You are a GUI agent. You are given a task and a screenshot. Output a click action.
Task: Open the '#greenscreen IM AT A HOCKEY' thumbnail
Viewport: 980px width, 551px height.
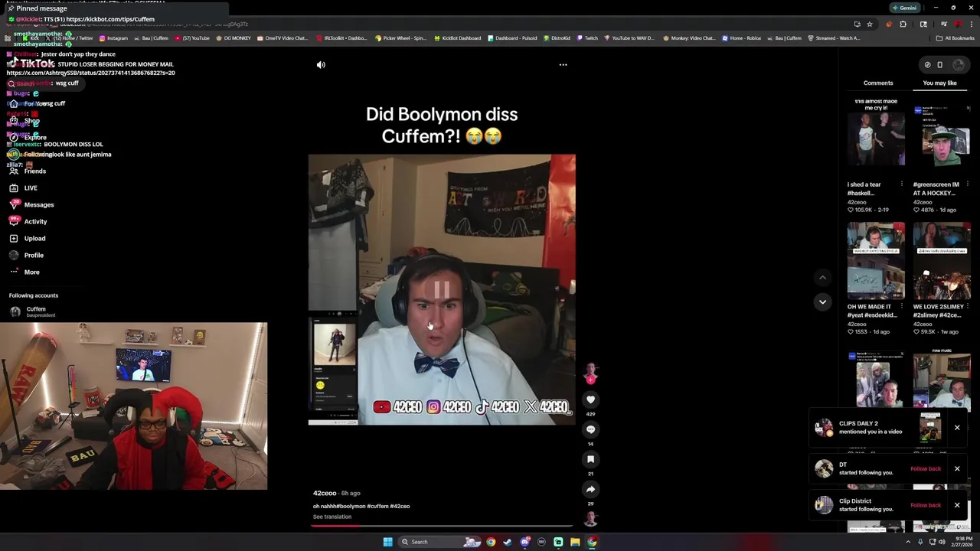click(x=942, y=137)
